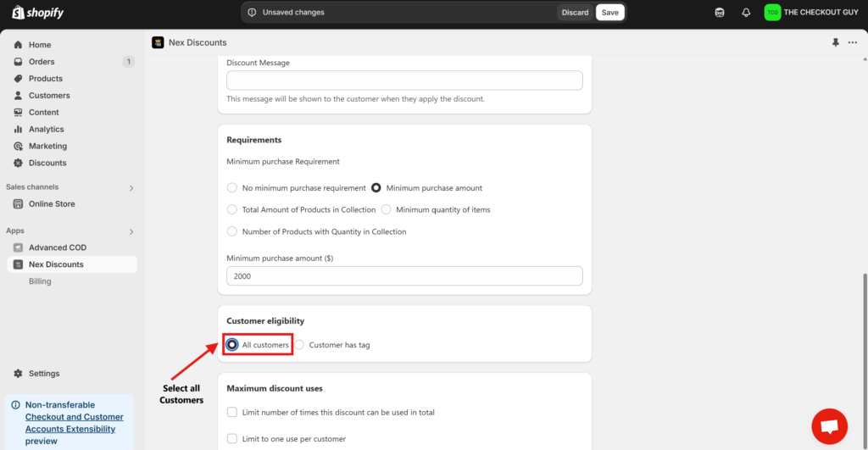This screenshot has height=450, width=868.
Task: Open the Online Store icon
Action: [19, 203]
